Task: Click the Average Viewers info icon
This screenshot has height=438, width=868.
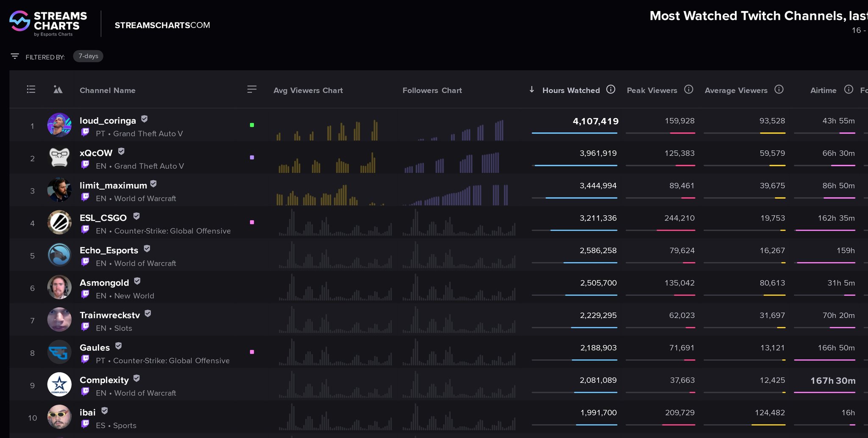Action: (x=779, y=89)
